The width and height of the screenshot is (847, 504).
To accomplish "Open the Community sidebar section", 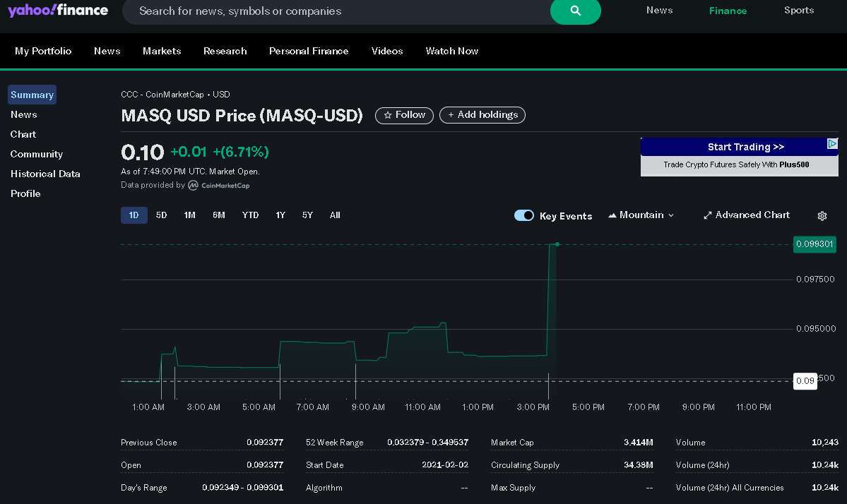I will (37, 155).
